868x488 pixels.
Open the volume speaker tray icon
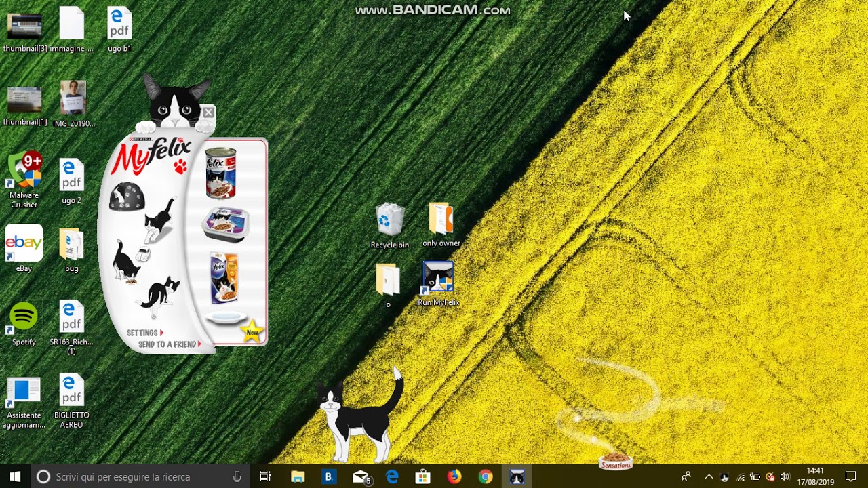[x=785, y=476]
